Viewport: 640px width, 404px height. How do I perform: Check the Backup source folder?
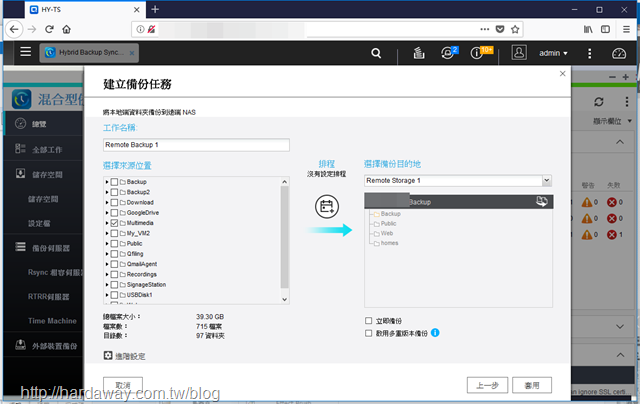[114, 182]
